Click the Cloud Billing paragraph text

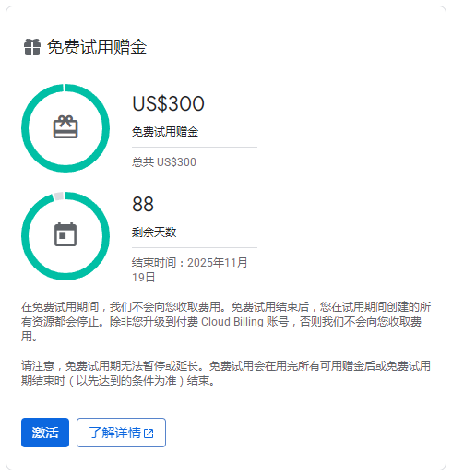(226, 322)
